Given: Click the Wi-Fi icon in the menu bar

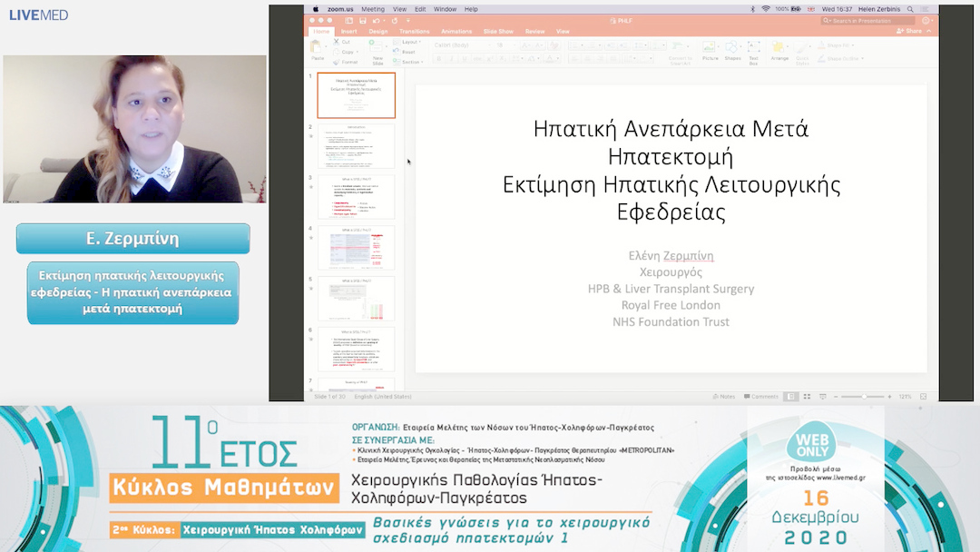Looking at the screenshot, I should [x=766, y=9].
